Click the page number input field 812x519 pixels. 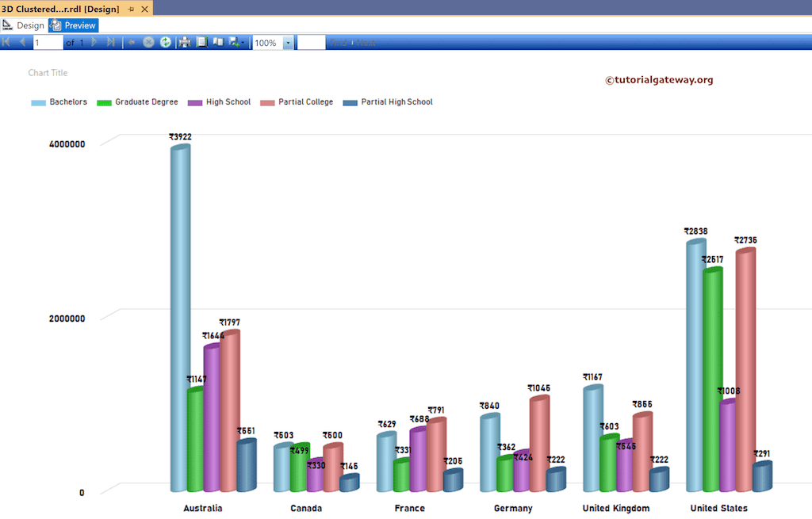point(48,42)
